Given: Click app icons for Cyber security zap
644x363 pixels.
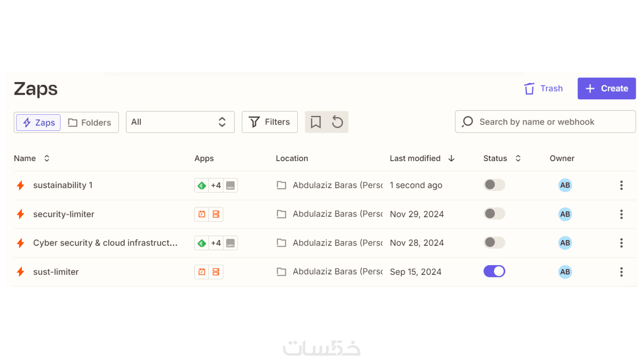Looking at the screenshot, I should pos(216,243).
